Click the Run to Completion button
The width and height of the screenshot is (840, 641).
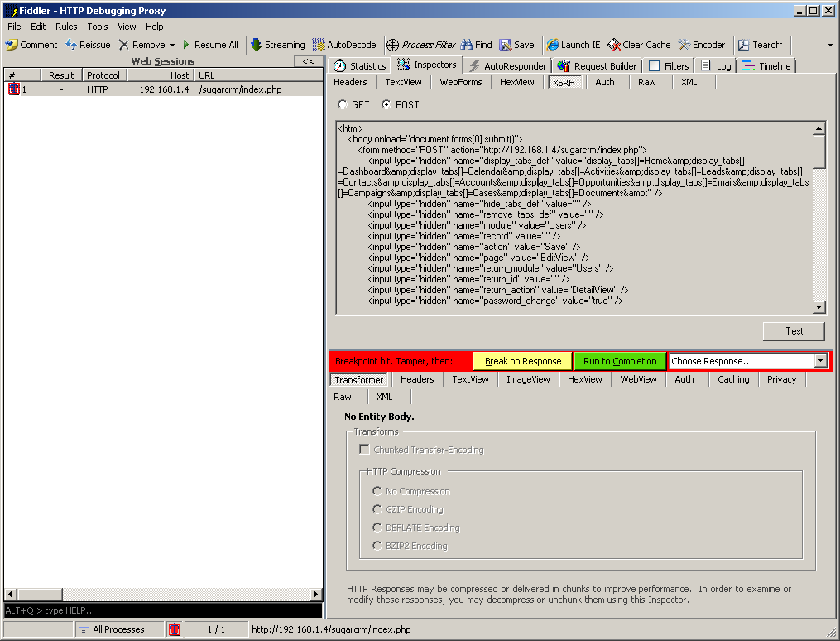pos(620,361)
